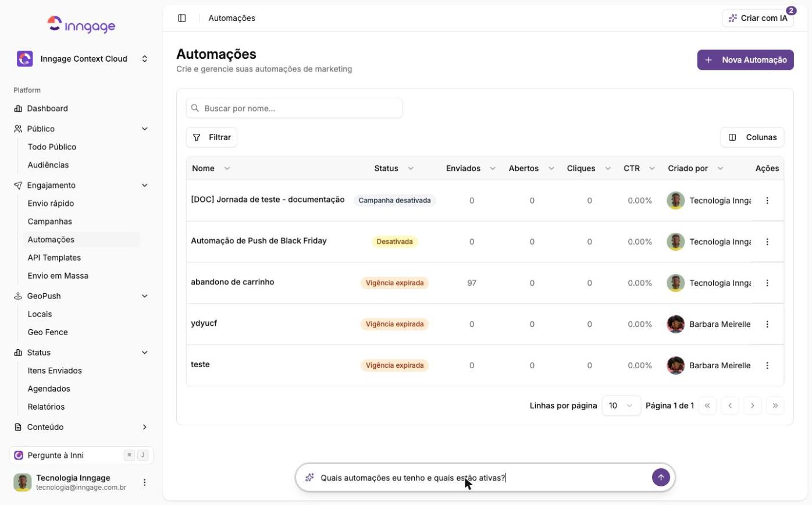Viewport: 812px width, 505px height.
Task: Open actions menu for teste row
Action: click(767, 365)
